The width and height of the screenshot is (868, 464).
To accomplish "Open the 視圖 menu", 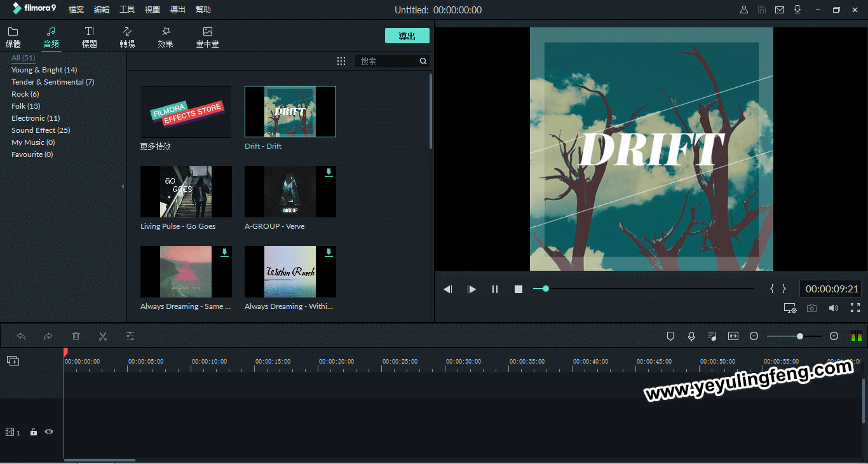I will click(x=153, y=10).
